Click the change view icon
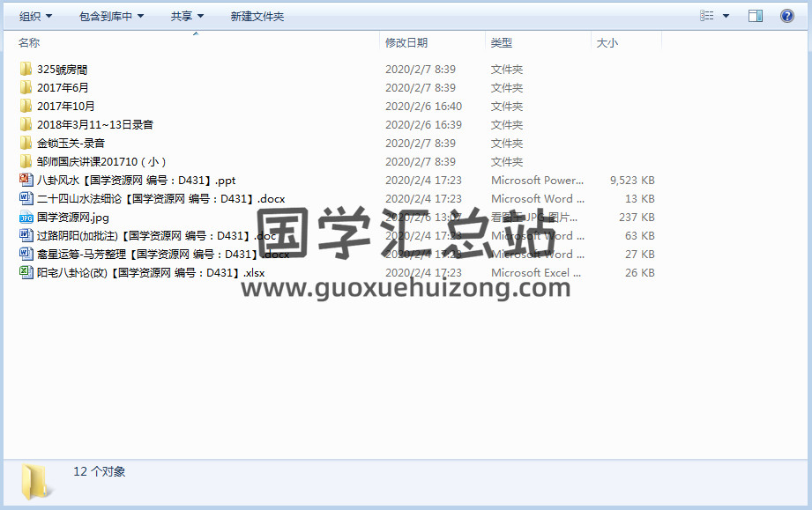Image resolution: width=812 pixels, height=510 pixels. coord(707,16)
